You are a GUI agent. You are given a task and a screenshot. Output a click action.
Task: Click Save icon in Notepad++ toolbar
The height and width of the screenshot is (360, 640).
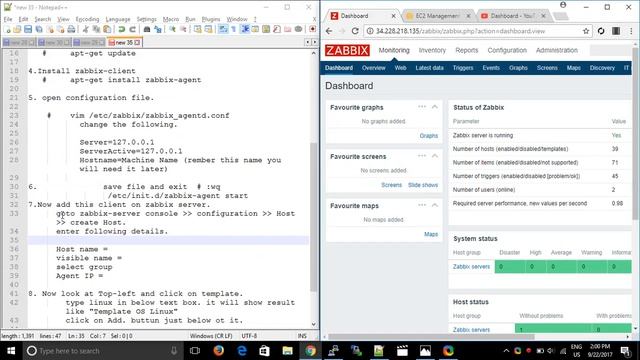pyautogui.click(x=28, y=29)
